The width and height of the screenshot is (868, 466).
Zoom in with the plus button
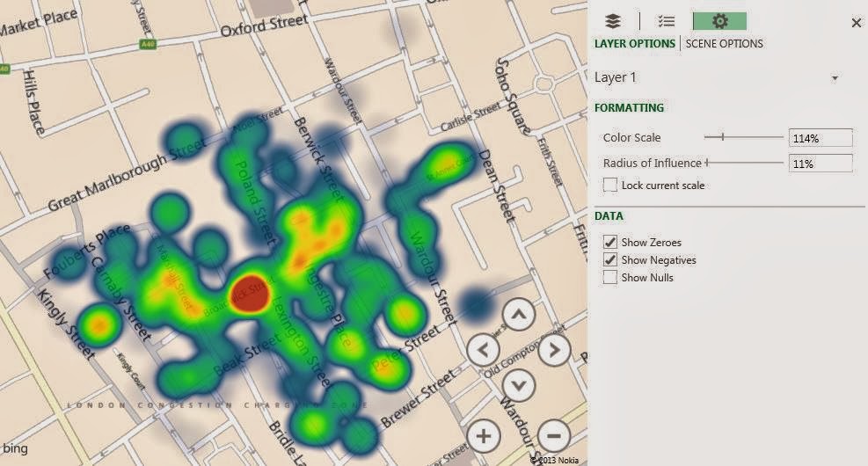pyautogui.click(x=484, y=436)
